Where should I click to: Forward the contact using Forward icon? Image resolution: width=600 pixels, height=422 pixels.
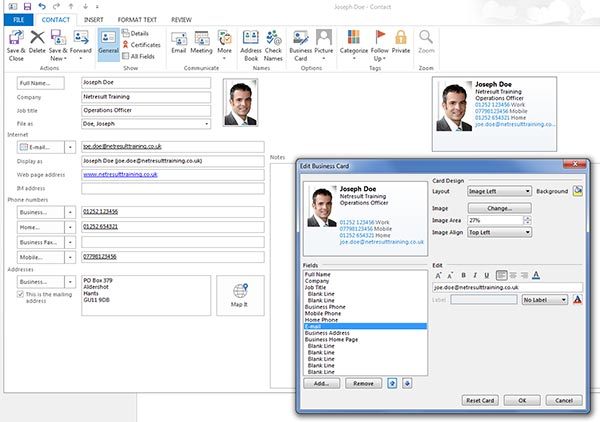click(x=80, y=45)
